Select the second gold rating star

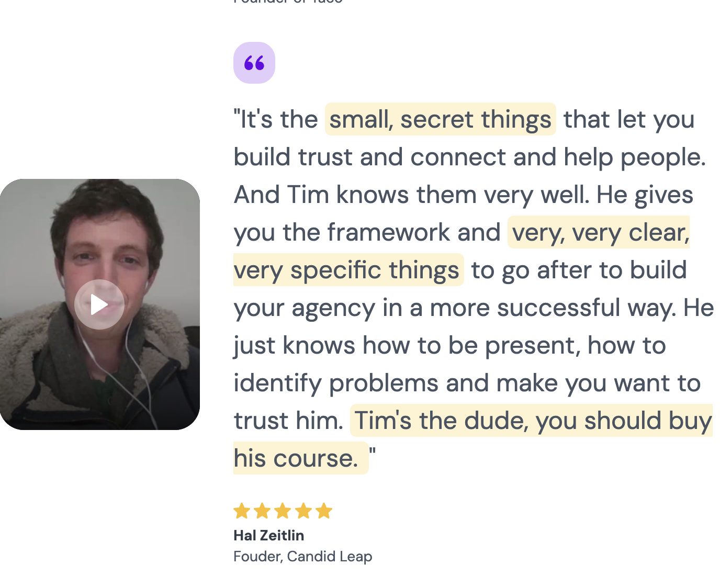click(262, 511)
